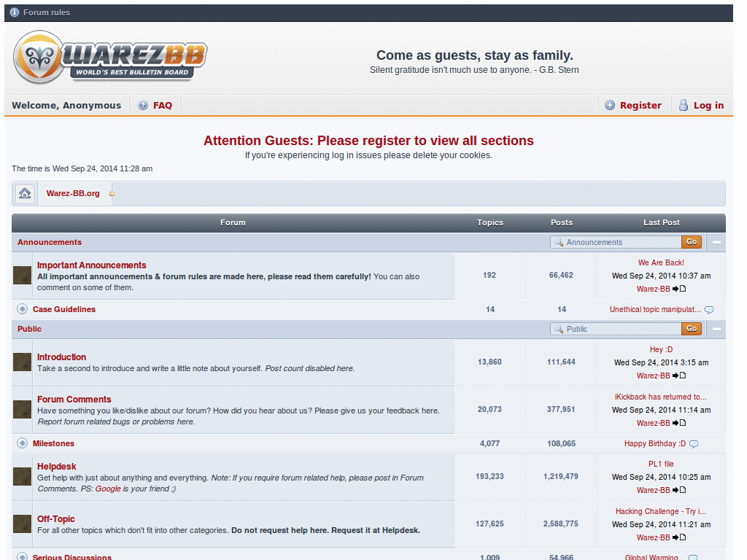This screenshot has height=560, width=747.
Task: Click speech bubble icon in Case Guidelines row
Action: pos(709,309)
